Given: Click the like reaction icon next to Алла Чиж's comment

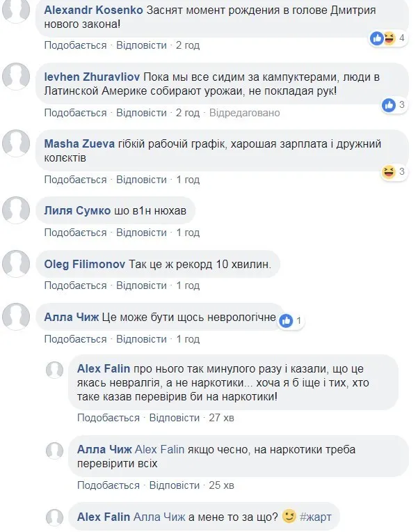Looking at the screenshot, I should pos(286,320).
